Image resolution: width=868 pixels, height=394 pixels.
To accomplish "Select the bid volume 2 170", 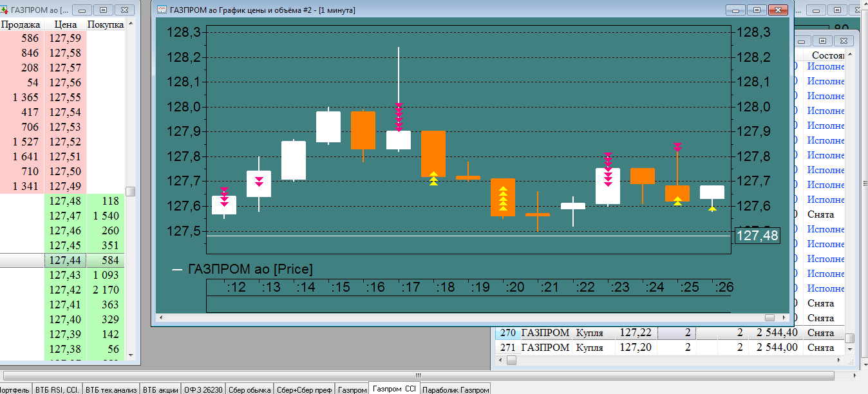I will 106,290.
